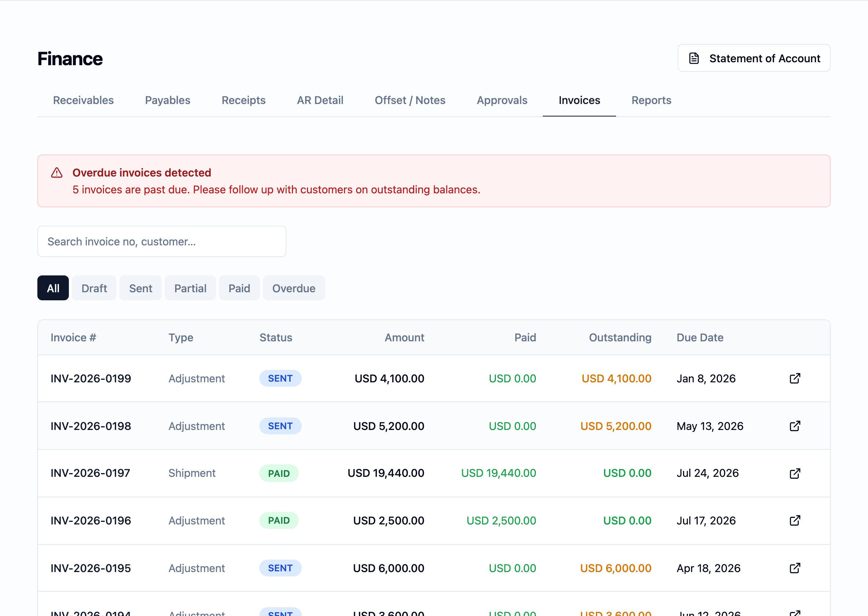This screenshot has height=616, width=868.
Task: Click due date Jul 17, 2026
Action: [x=706, y=520]
